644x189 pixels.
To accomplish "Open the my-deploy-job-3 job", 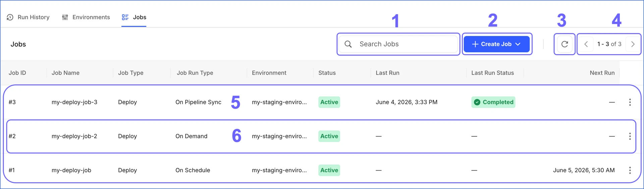I will 74,102.
